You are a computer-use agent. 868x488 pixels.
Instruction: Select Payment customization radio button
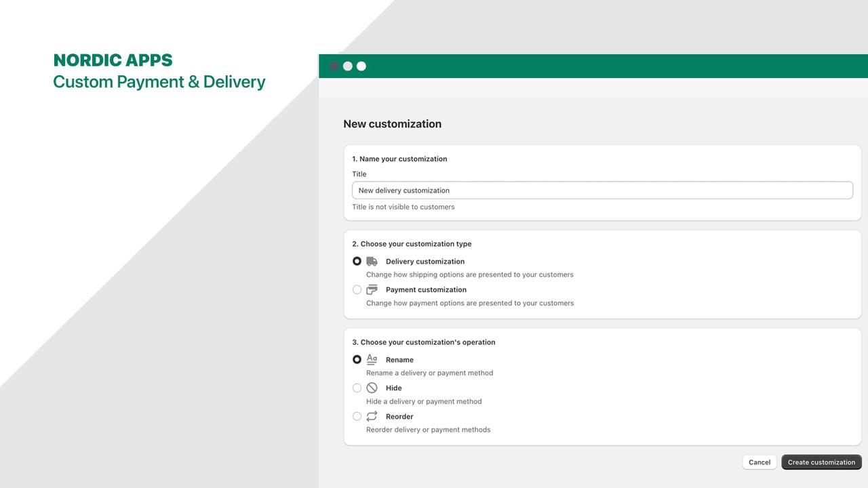(357, 290)
